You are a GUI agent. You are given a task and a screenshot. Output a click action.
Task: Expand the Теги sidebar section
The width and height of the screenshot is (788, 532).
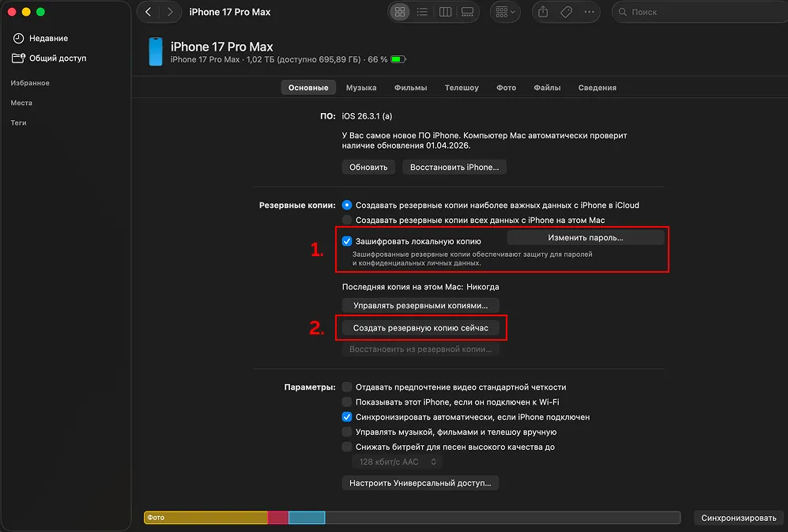coord(19,123)
